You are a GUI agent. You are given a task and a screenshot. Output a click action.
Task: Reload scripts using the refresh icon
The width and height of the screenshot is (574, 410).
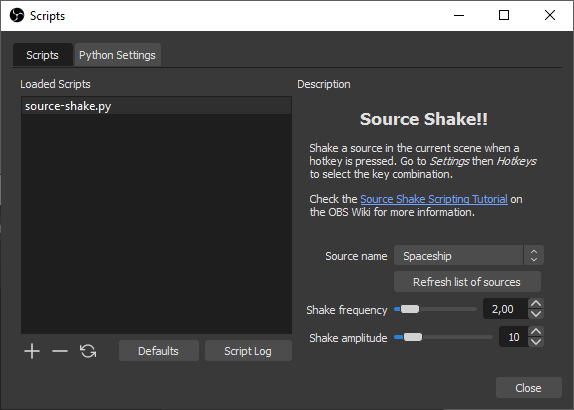point(88,351)
